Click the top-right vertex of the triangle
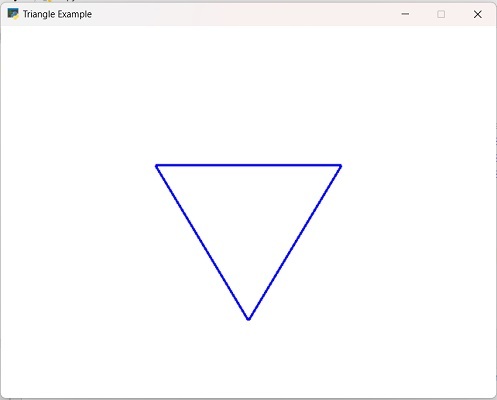This screenshot has height=400, width=497. (x=340, y=166)
